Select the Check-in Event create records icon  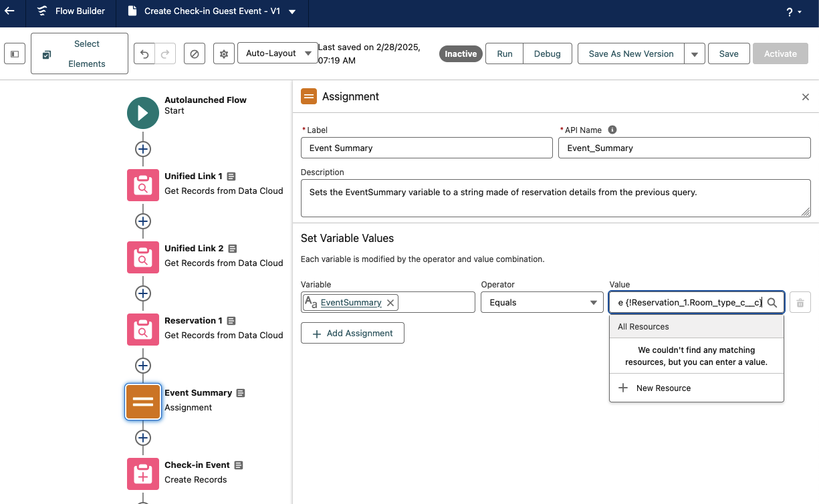(143, 474)
